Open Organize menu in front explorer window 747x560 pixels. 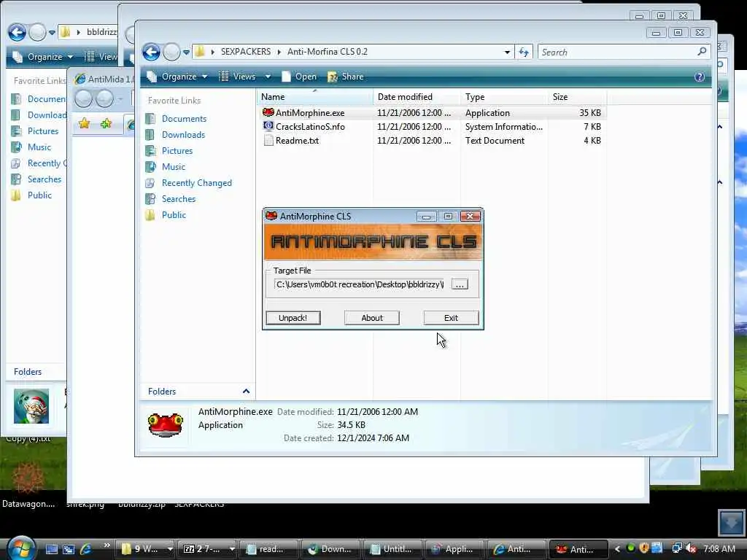(177, 76)
